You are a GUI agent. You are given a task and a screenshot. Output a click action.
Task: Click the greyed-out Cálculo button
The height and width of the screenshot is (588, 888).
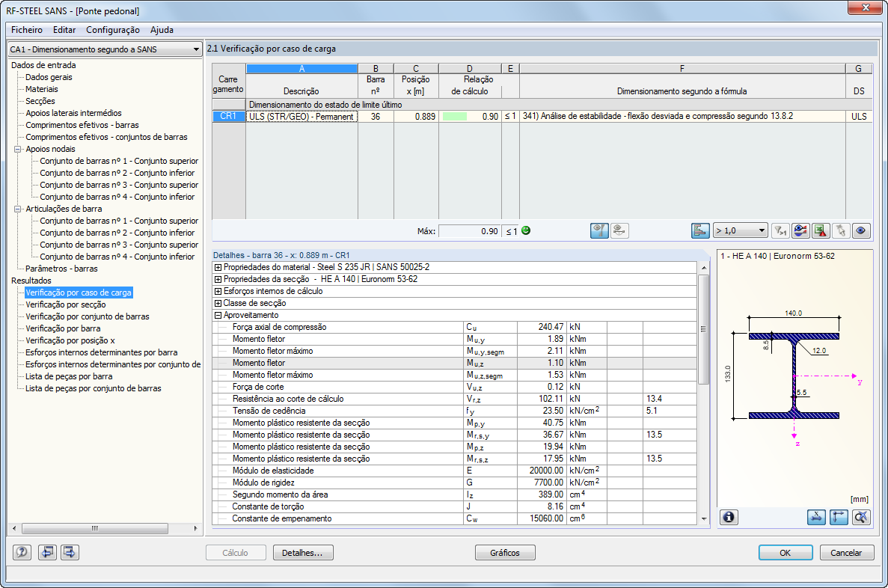[x=235, y=553]
